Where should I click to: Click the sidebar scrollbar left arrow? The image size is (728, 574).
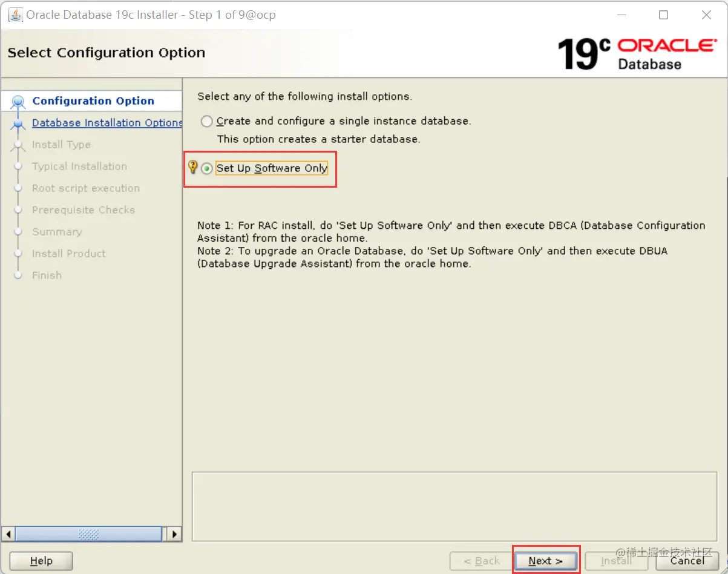click(8, 534)
